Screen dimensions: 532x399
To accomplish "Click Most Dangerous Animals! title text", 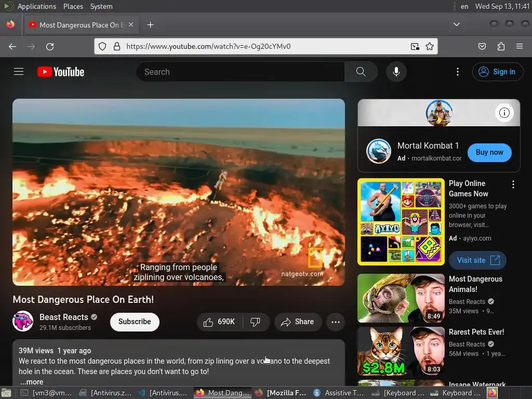I will 475,284.
